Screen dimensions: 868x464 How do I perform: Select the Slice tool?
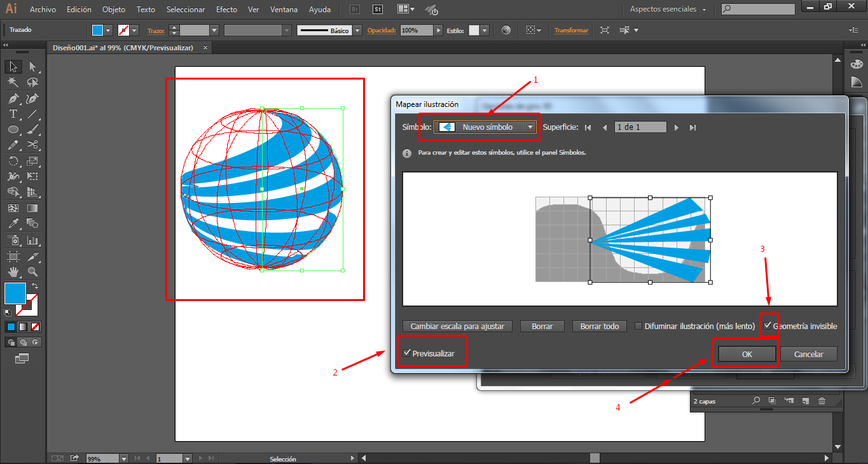pos(33,257)
